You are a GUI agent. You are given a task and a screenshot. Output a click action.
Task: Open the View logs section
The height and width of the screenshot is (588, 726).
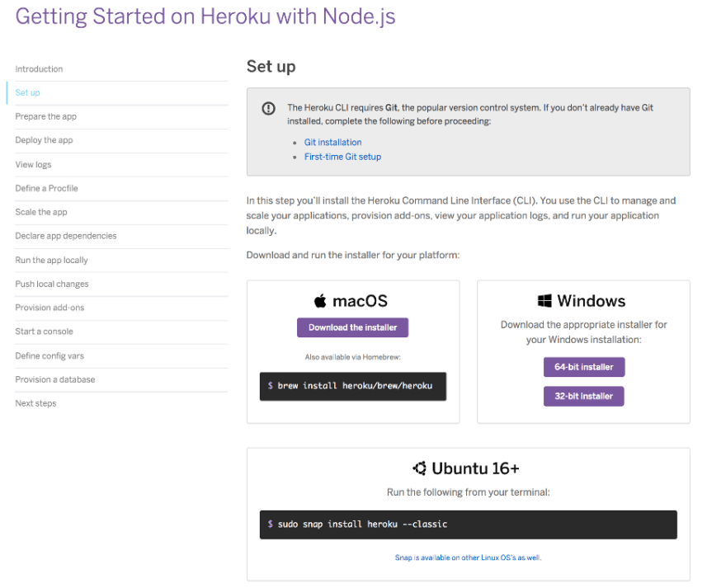[x=33, y=164]
